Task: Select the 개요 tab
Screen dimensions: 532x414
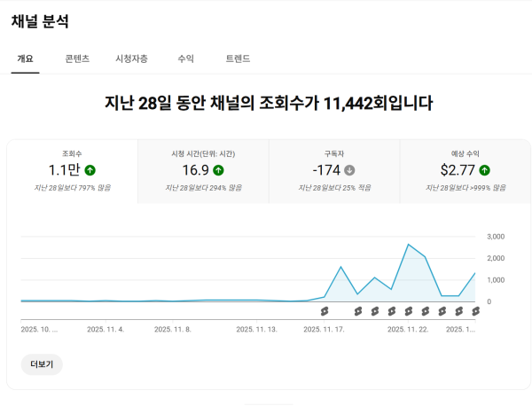Action: click(25, 59)
